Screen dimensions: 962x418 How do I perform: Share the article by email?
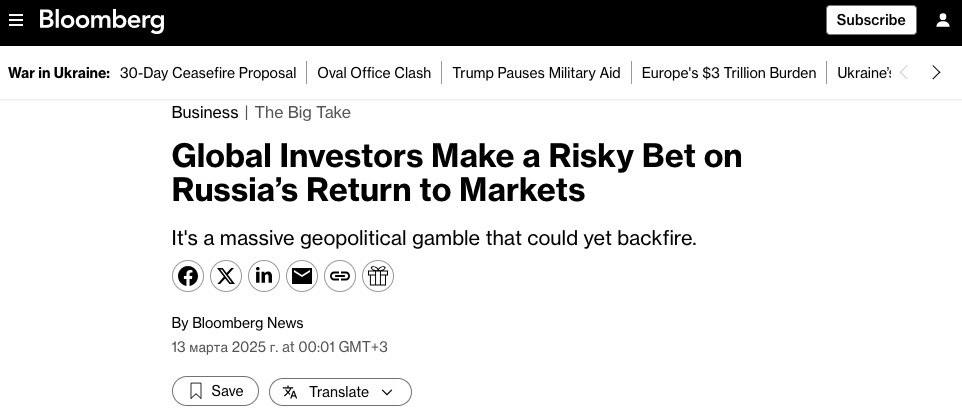[302, 276]
